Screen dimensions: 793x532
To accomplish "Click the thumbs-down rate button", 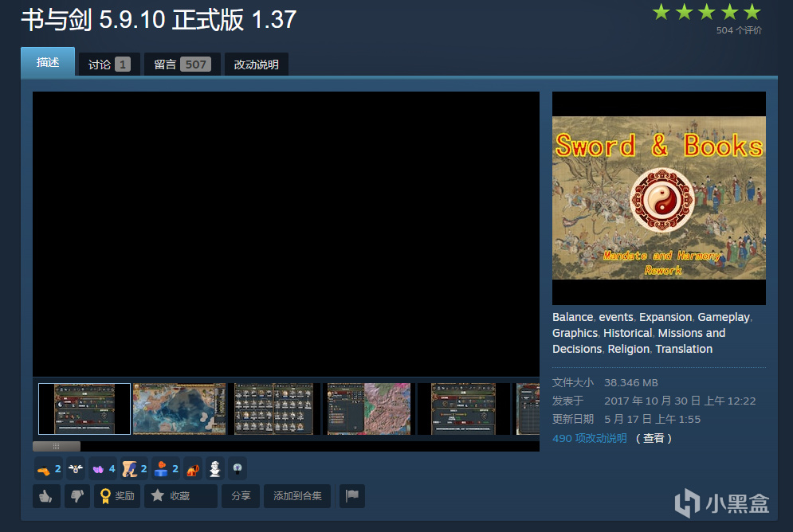I will tap(77, 496).
